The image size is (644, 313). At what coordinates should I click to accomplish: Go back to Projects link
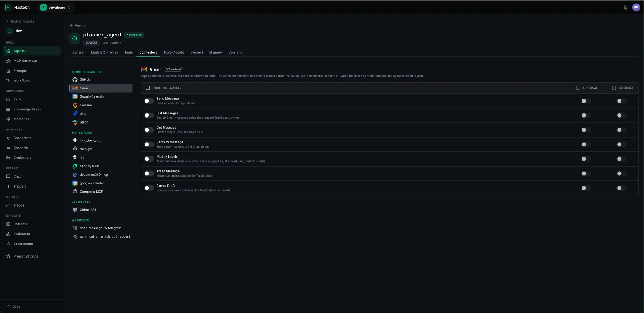point(20,21)
